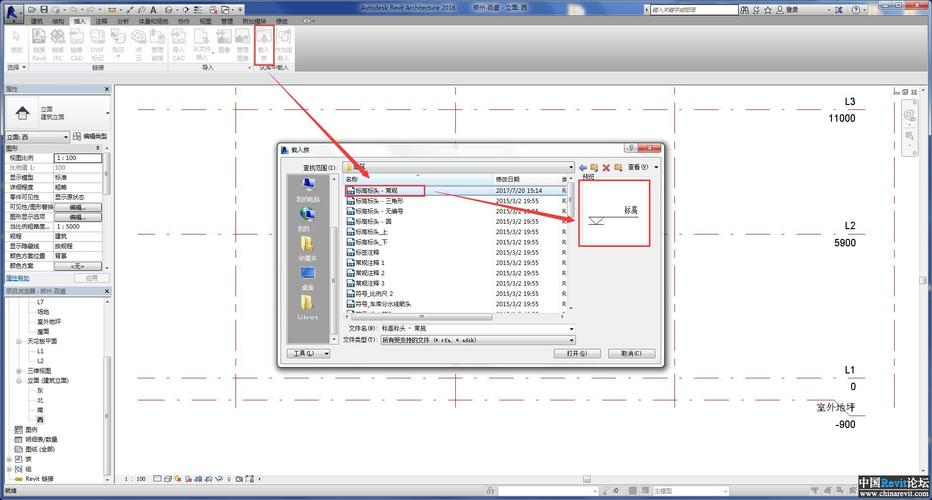Click the 链接 Revit ribbon icon
Viewport: 932px width, 500px height.
(39, 45)
